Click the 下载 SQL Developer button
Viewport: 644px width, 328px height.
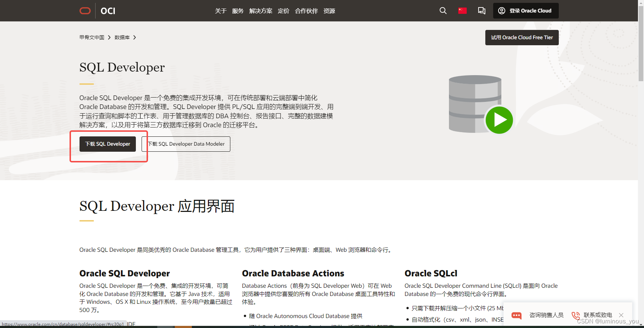[107, 144]
